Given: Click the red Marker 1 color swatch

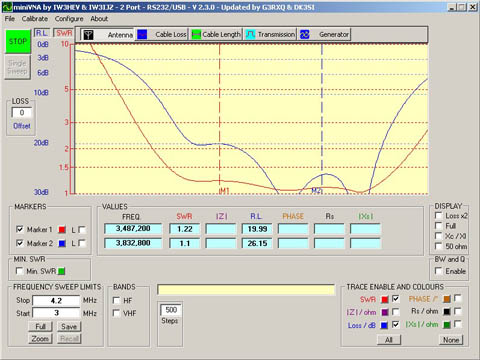Looking at the screenshot, I should point(62,230).
